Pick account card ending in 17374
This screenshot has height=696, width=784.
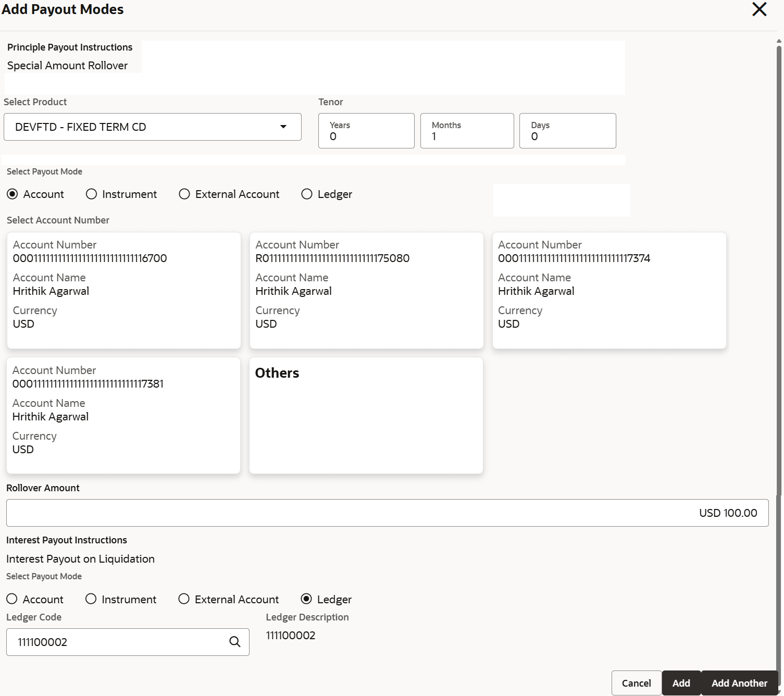click(x=609, y=290)
